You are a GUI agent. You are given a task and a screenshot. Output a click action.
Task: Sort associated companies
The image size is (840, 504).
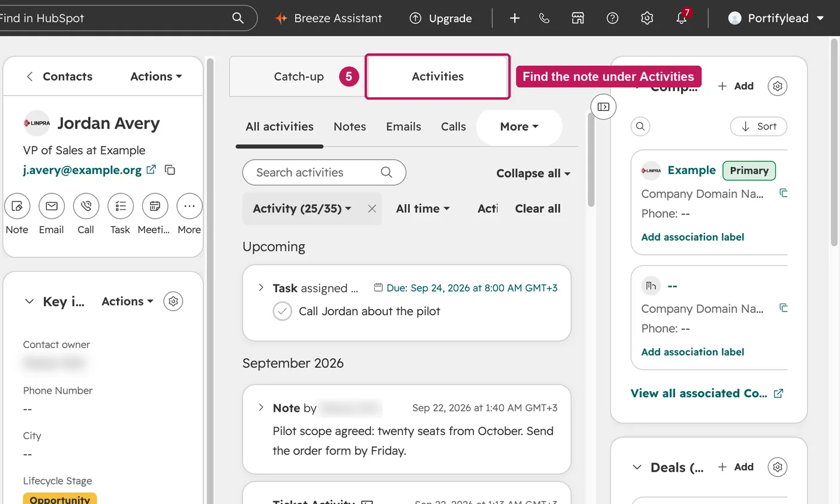click(x=758, y=126)
